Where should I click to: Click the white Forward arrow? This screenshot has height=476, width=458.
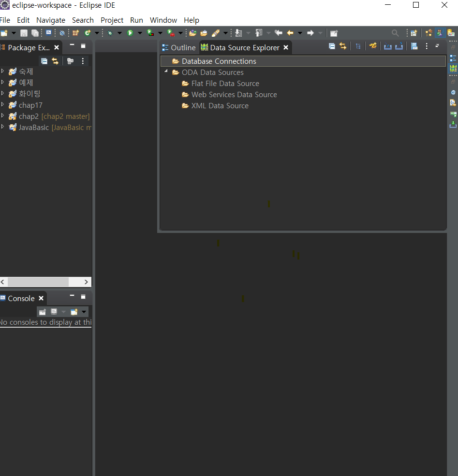[x=310, y=33]
